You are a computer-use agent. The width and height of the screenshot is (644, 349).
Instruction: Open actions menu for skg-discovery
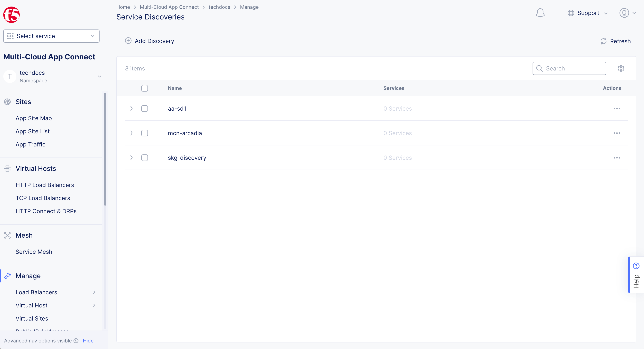(x=617, y=158)
